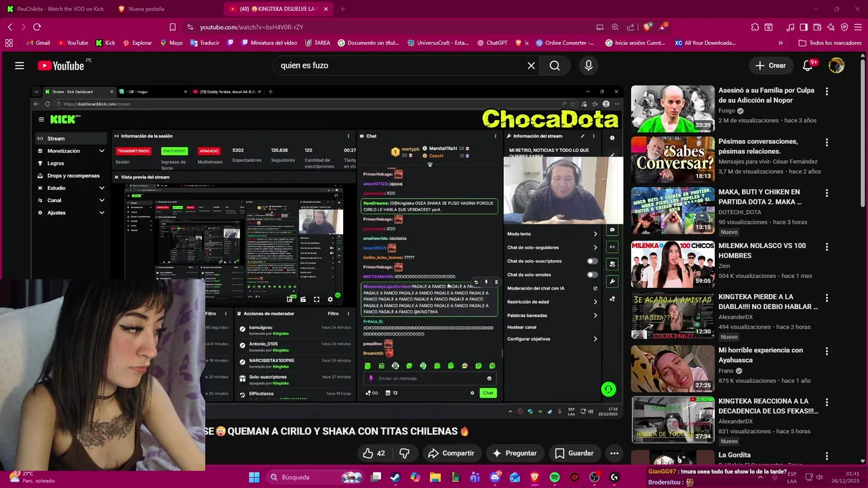The width and height of the screenshot is (868, 488).
Task: Open Gmail bookmark
Action: [x=38, y=43]
